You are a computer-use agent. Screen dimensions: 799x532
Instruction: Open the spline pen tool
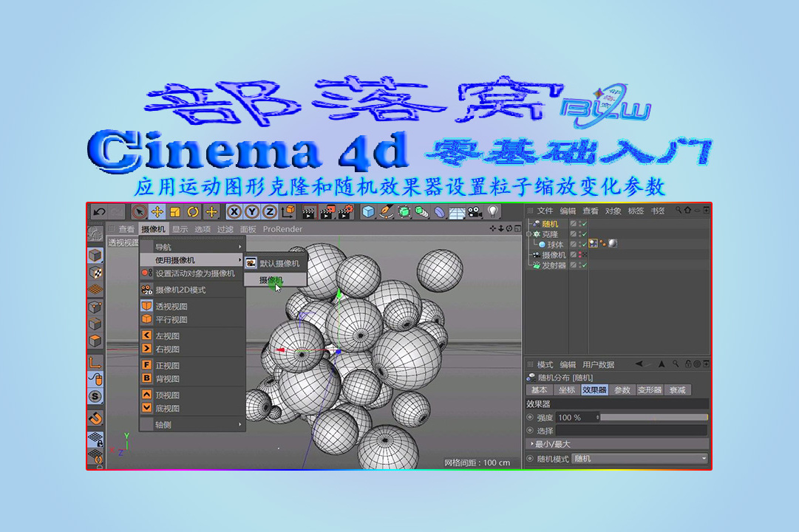pos(387,211)
